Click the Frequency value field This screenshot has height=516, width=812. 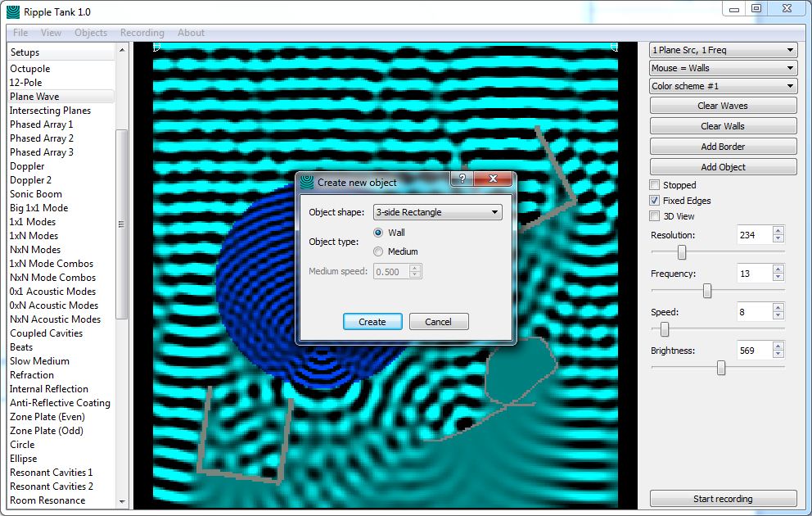click(754, 274)
